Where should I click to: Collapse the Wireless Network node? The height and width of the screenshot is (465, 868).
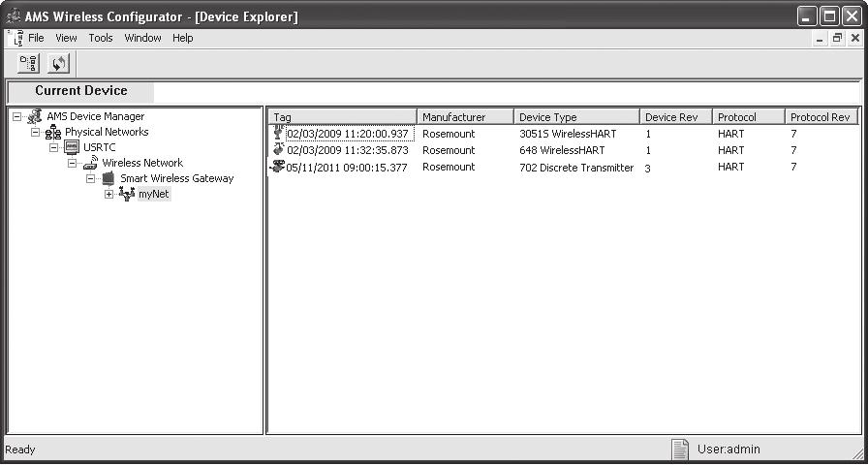point(72,164)
